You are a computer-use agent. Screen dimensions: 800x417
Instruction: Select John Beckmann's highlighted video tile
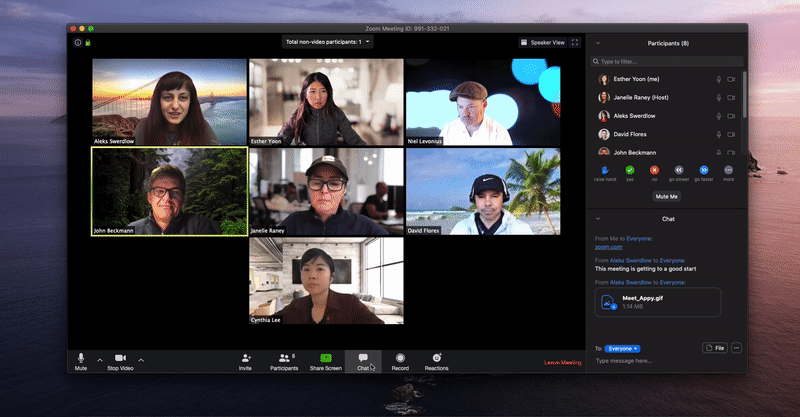point(169,191)
